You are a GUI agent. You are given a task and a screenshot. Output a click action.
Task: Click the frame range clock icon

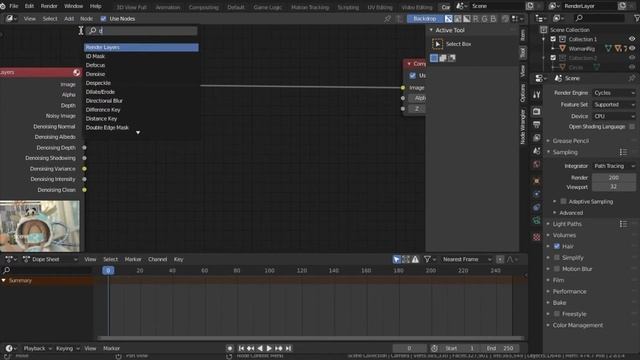click(x=434, y=348)
